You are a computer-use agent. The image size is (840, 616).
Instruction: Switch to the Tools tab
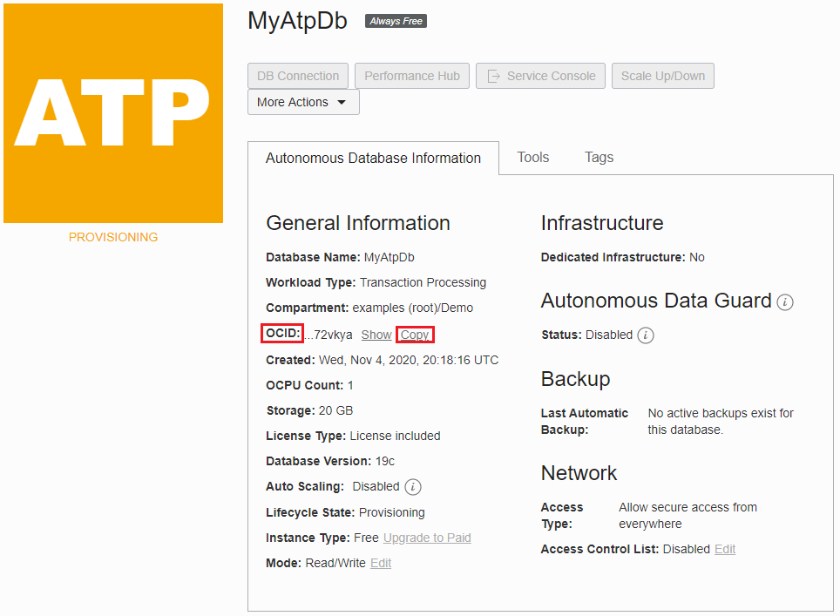pos(533,158)
